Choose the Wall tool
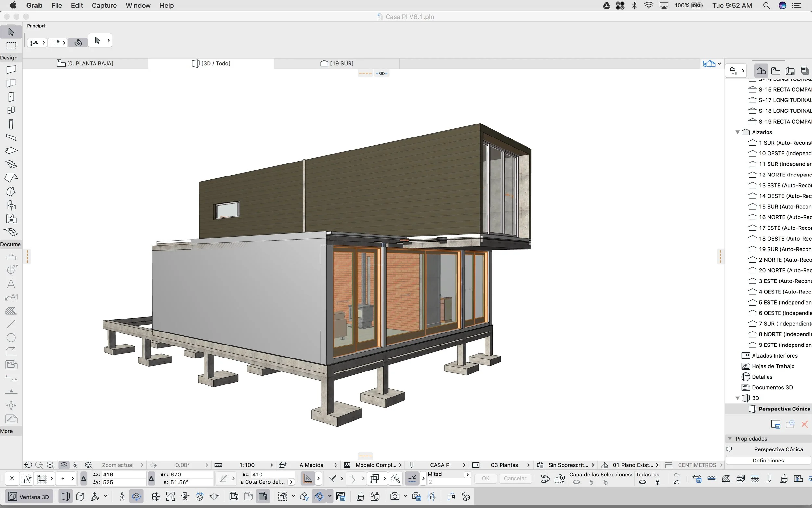812x508 pixels. 11,70
